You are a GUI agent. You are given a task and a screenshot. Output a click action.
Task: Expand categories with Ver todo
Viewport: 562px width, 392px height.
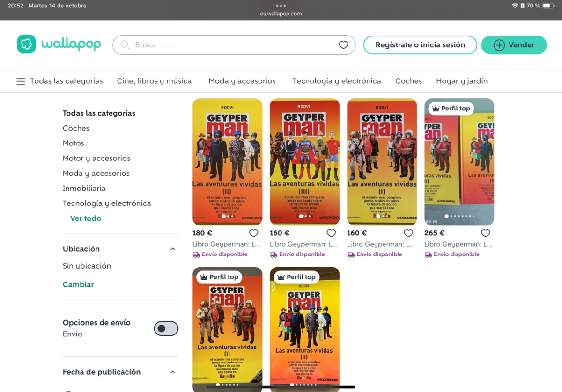(86, 218)
